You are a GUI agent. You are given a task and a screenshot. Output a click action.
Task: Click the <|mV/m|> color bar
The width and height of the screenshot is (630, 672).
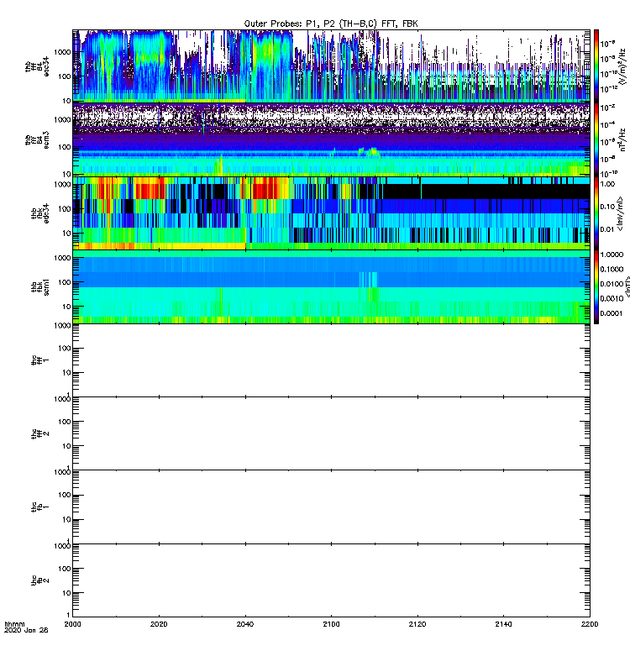[x=596, y=213]
